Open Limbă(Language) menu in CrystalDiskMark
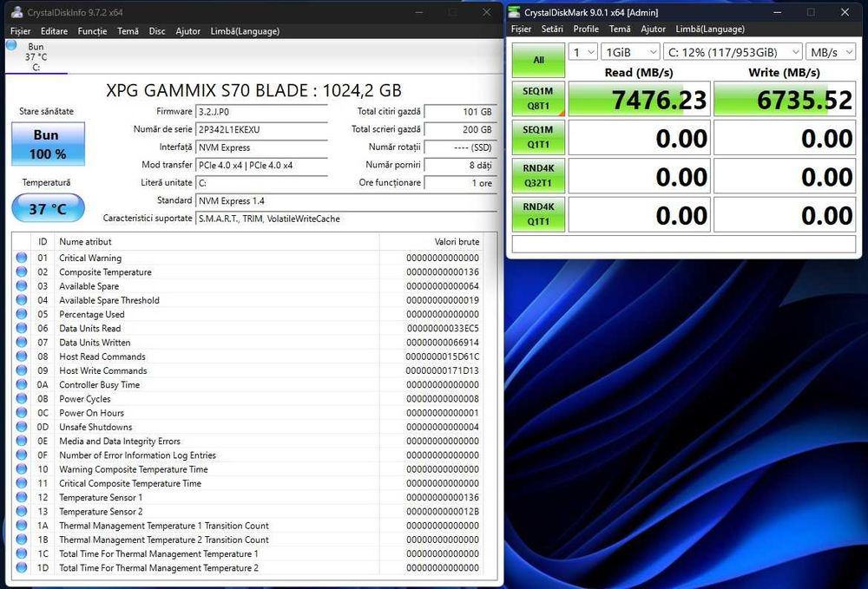 (710, 29)
